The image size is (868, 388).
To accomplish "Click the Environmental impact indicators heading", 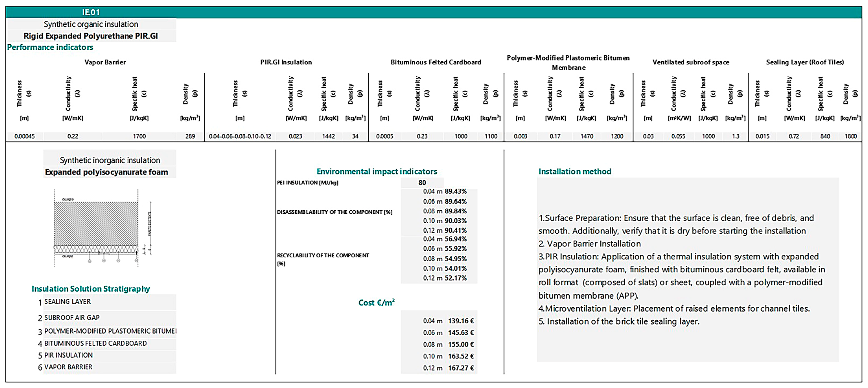I will 377,172.
